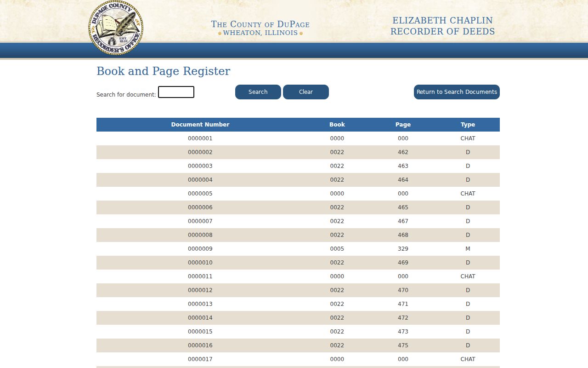Click page value 329 in row 0000009
Viewport: 588px width, 368px height.
coord(403,249)
